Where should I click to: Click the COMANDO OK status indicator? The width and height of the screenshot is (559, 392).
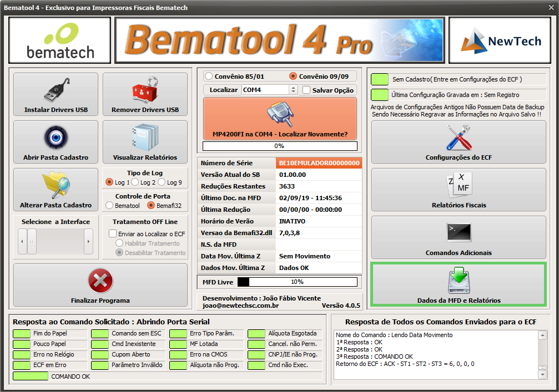click(31, 376)
